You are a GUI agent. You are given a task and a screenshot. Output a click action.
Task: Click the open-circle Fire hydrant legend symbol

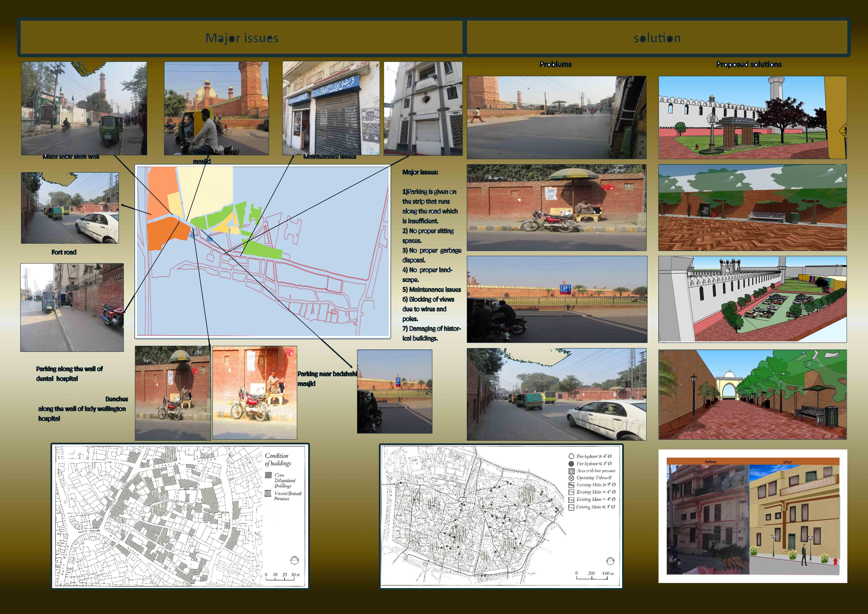point(571,456)
